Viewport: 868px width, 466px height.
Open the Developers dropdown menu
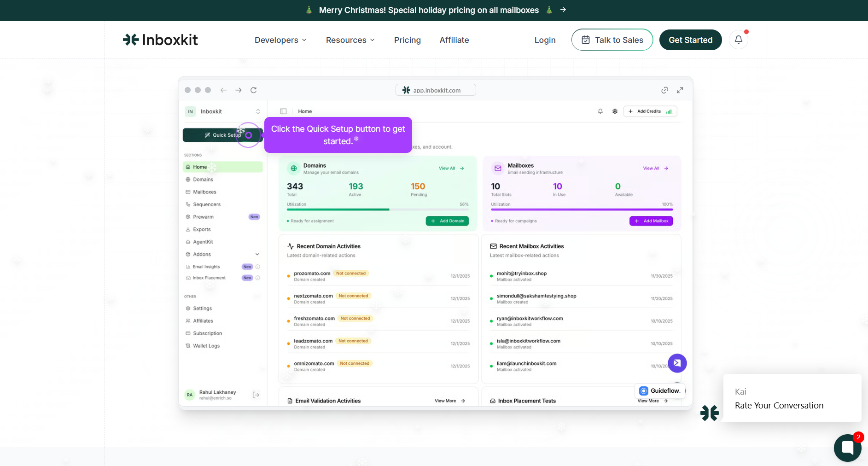(280, 40)
